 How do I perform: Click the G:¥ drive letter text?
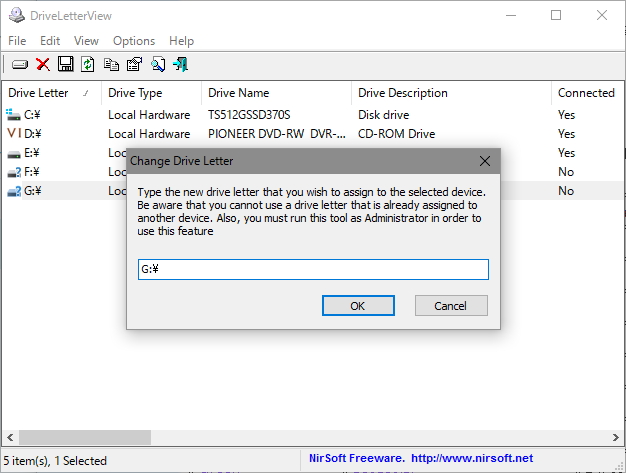pos(32,191)
